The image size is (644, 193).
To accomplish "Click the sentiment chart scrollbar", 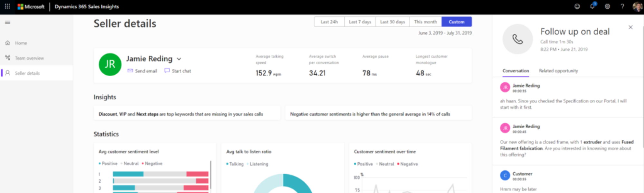I will point(211,175).
